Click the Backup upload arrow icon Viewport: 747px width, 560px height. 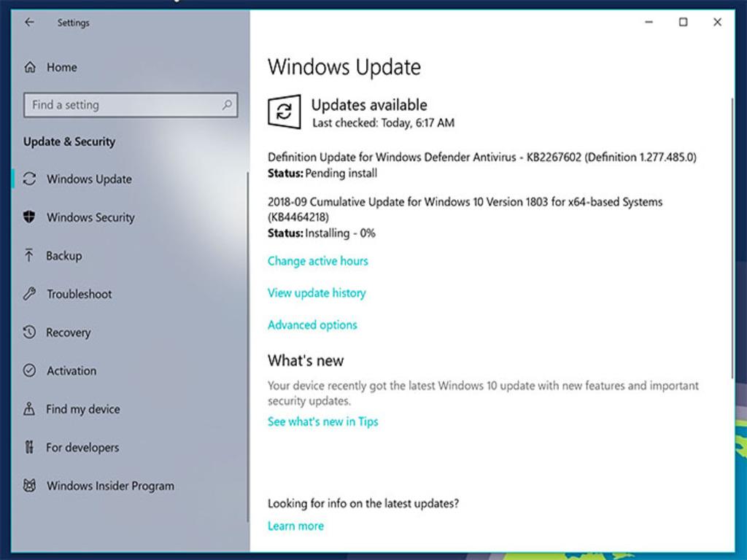pyautogui.click(x=29, y=255)
